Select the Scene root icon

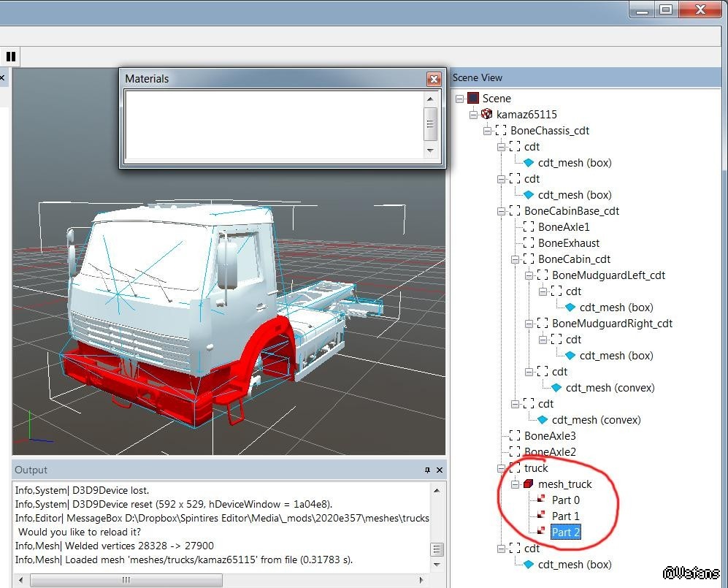click(x=473, y=98)
